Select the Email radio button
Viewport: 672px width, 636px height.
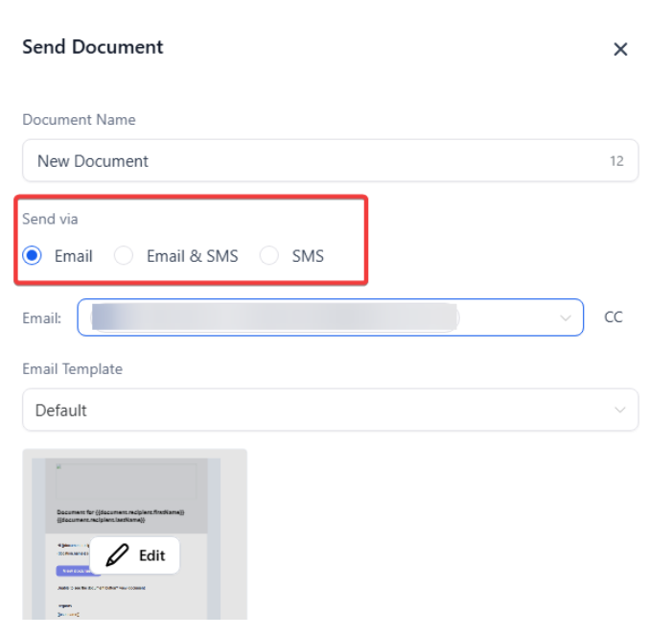click(x=33, y=256)
